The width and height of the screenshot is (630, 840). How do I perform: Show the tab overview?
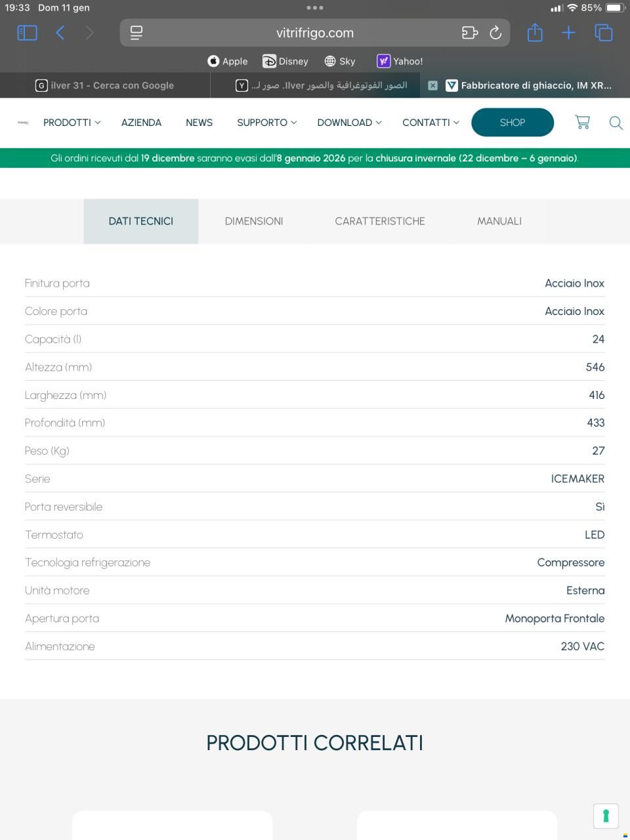(604, 33)
